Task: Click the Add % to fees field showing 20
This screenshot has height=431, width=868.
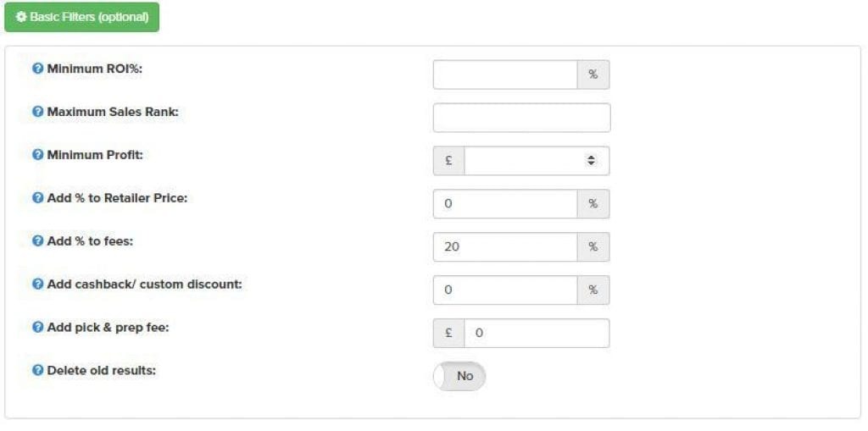Action: [505, 247]
